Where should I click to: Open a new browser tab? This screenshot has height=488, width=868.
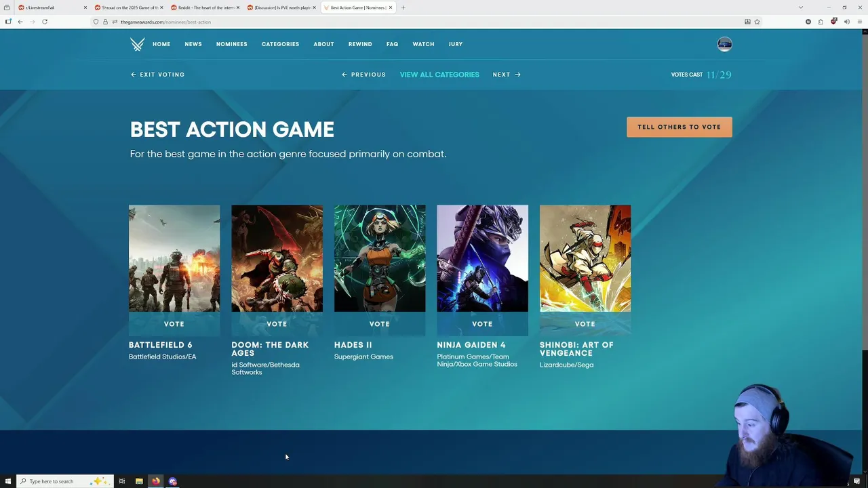[x=403, y=7]
